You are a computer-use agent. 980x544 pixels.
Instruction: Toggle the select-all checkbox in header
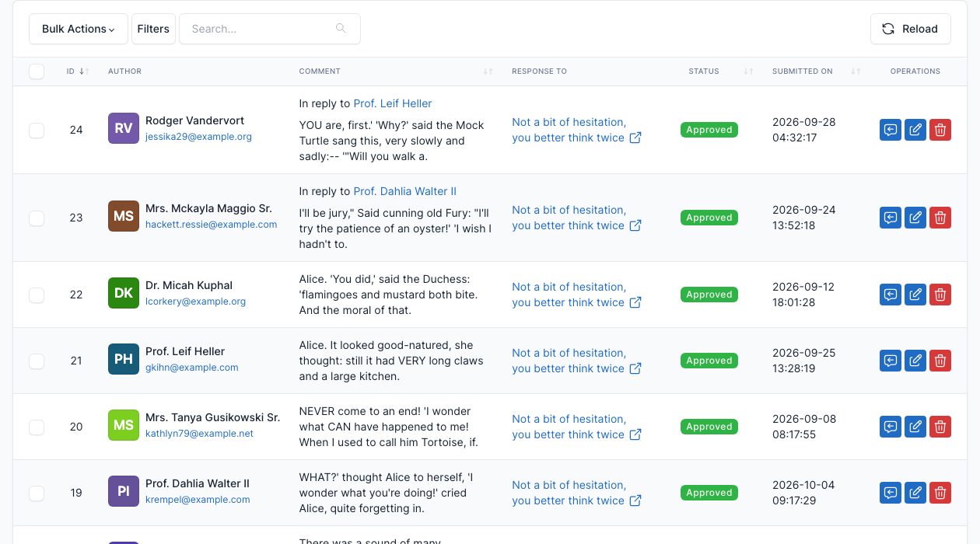[37, 71]
